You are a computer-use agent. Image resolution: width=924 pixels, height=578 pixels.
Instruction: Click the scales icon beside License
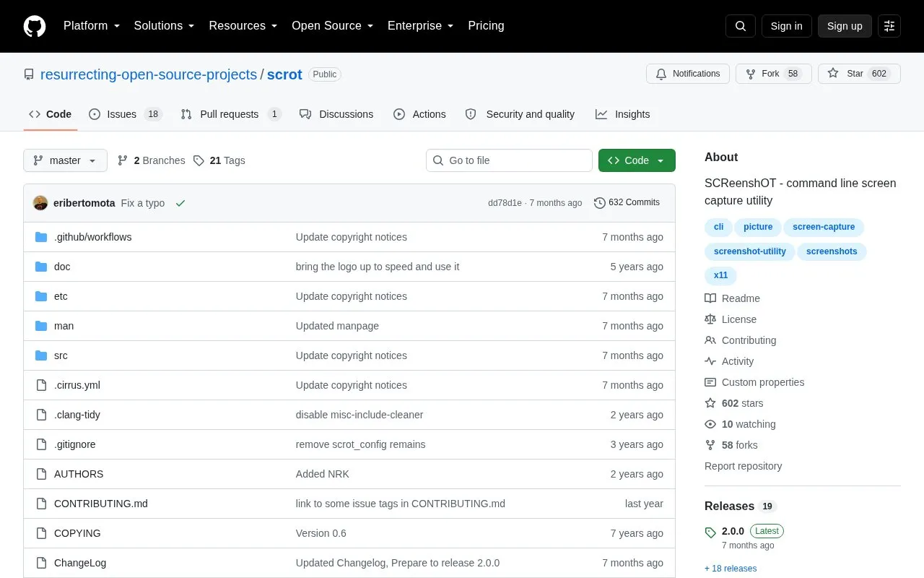click(x=710, y=319)
